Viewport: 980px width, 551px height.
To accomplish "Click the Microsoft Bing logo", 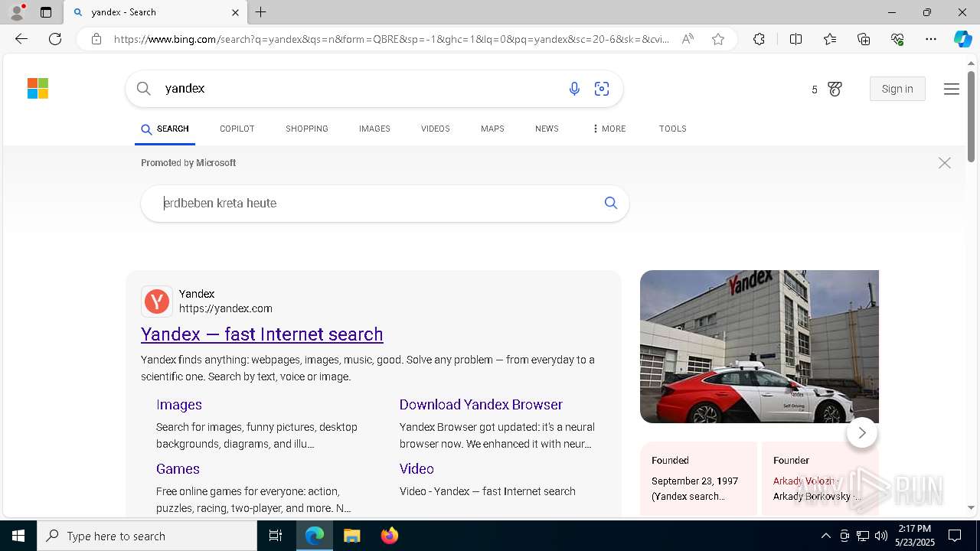I will [38, 89].
